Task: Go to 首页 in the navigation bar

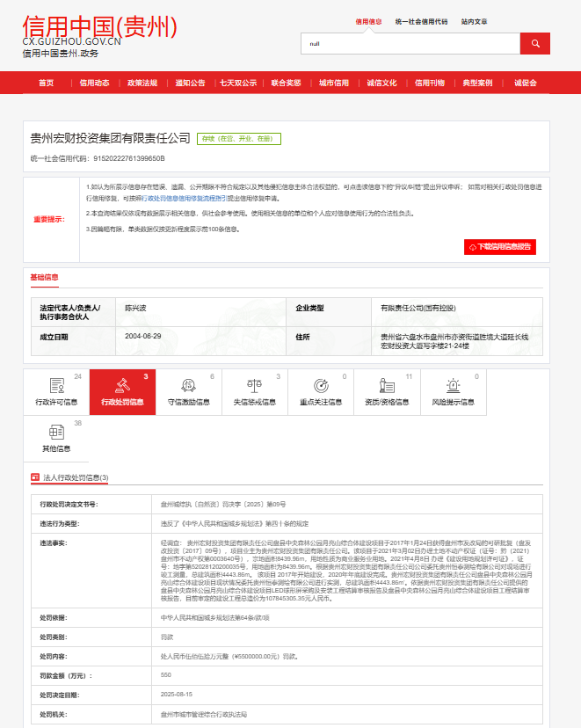Action: click(46, 83)
